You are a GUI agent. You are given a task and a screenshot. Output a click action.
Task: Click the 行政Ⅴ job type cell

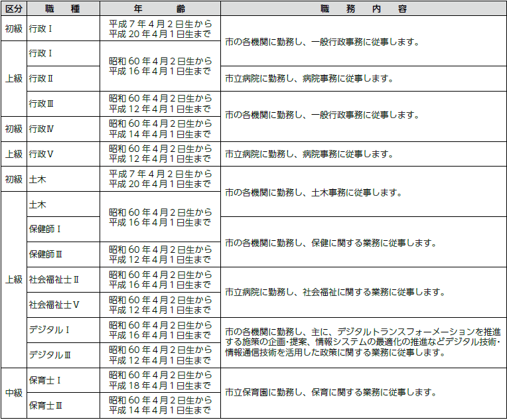click(41, 154)
